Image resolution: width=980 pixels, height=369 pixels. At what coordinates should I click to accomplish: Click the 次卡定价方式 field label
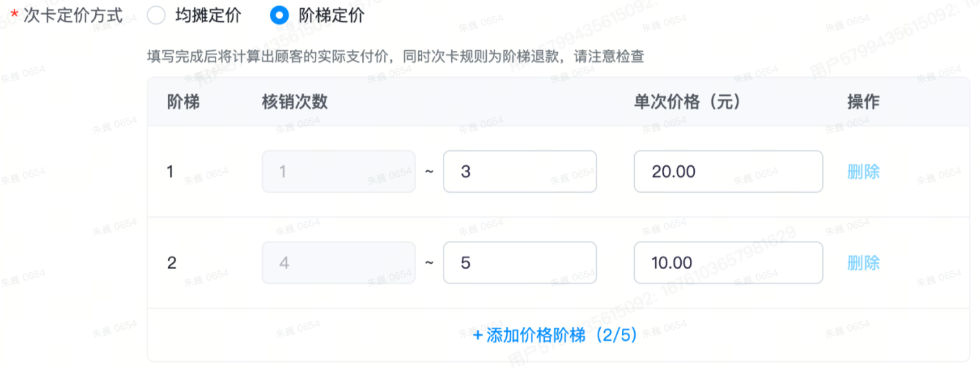73,16
